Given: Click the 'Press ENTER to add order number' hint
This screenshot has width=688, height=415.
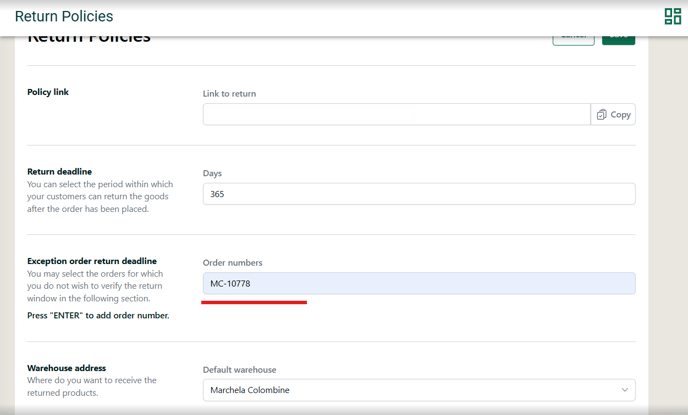Looking at the screenshot, I should coord(98,316).
